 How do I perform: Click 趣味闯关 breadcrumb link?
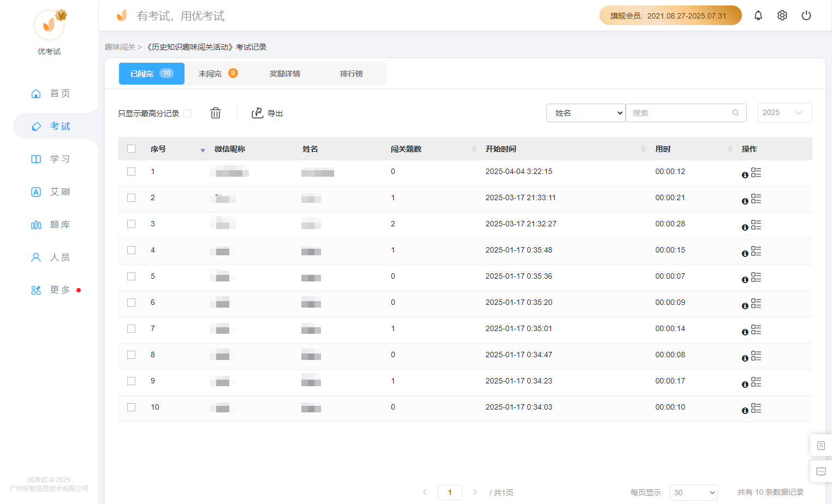(x=120, y=47)
